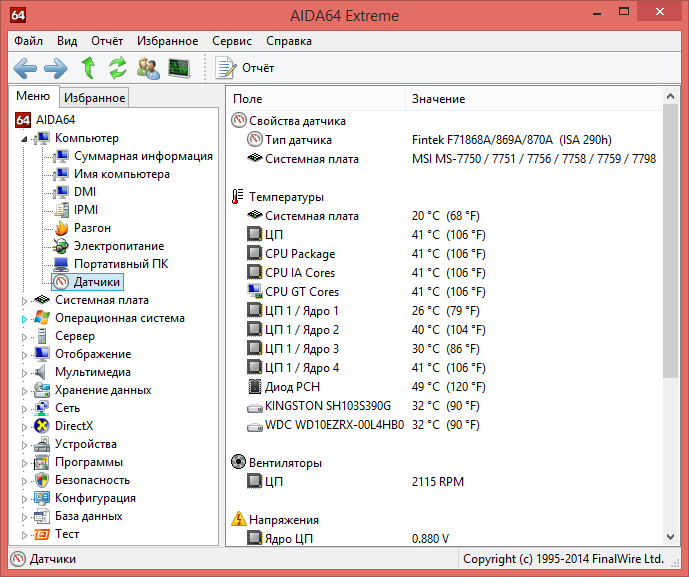Select the Диод PCH temperature row
689x577 pixels.
[x=444, y=386]
